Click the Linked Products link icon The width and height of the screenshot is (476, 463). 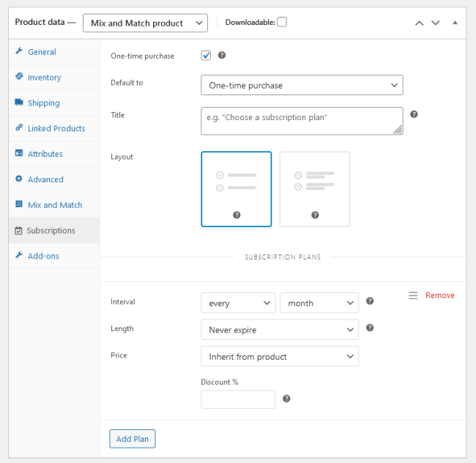click(x=19, y=127)
